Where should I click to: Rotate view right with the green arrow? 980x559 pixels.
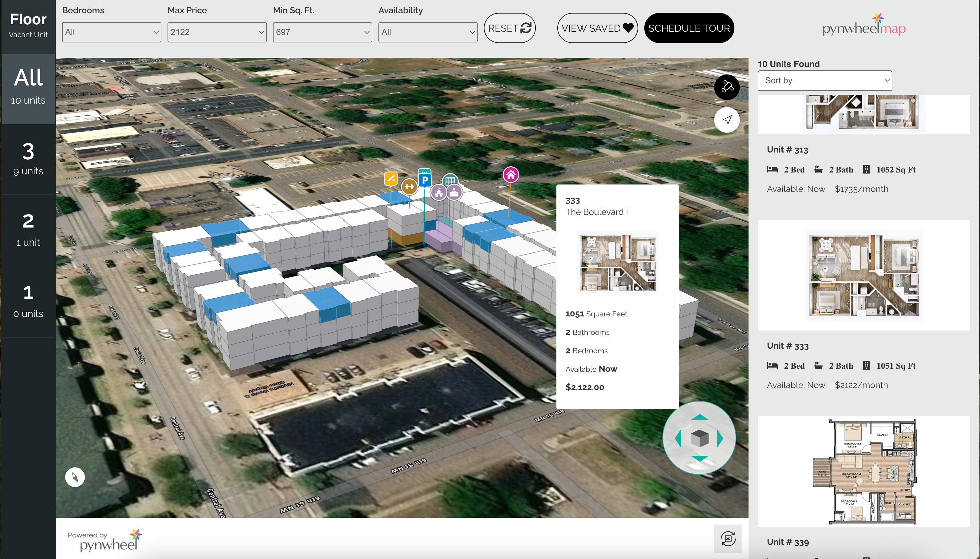720,438
